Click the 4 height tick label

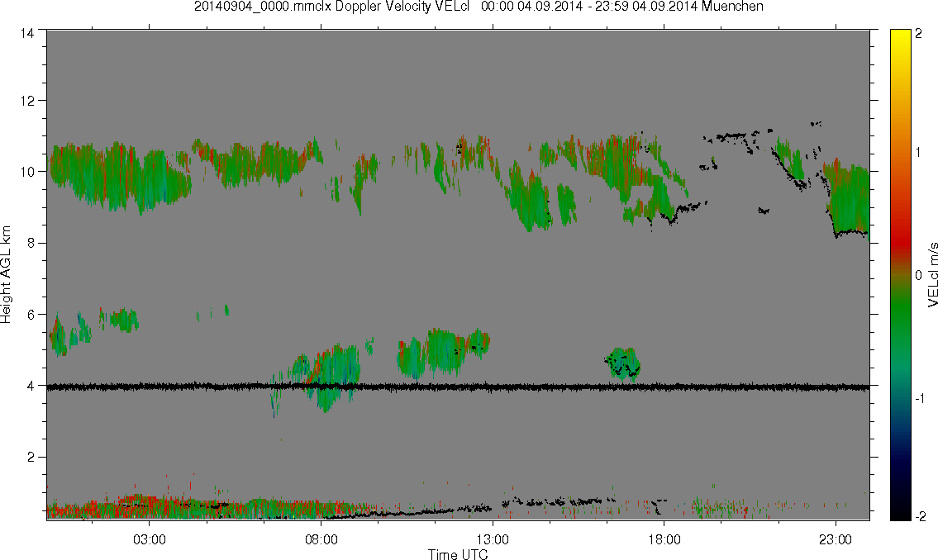coord(31,386)
